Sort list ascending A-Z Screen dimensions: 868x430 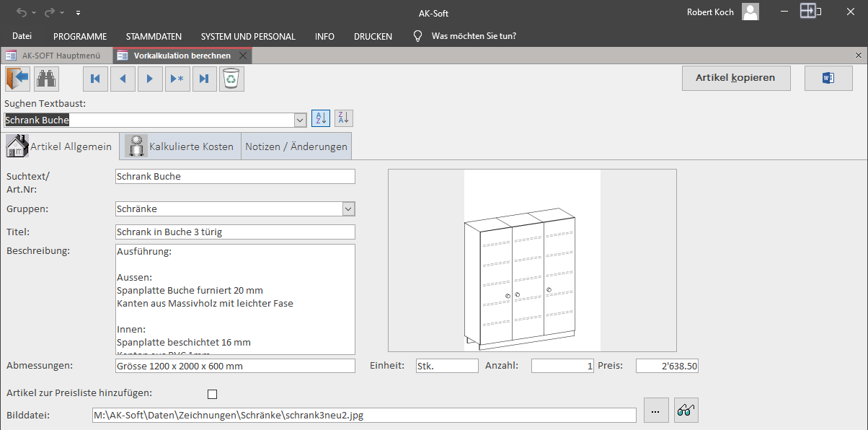[321, 118]
